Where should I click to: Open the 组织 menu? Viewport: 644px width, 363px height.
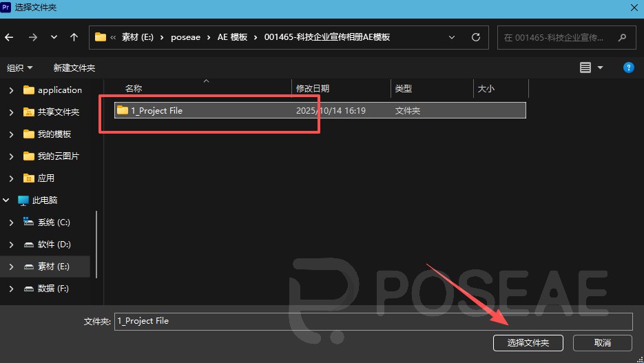(x=19, y=68)
